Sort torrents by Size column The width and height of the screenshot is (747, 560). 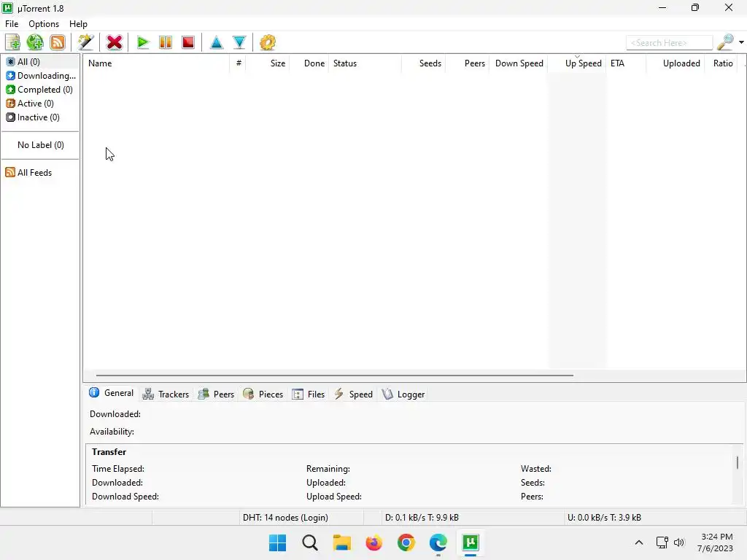coord(267,63)
